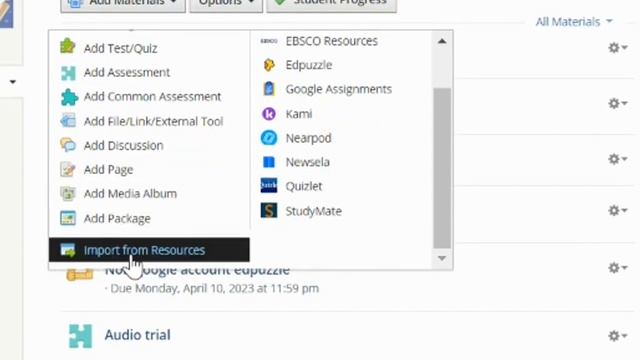Click the Add Test/Quiz puzzle icon

point(68,46)
